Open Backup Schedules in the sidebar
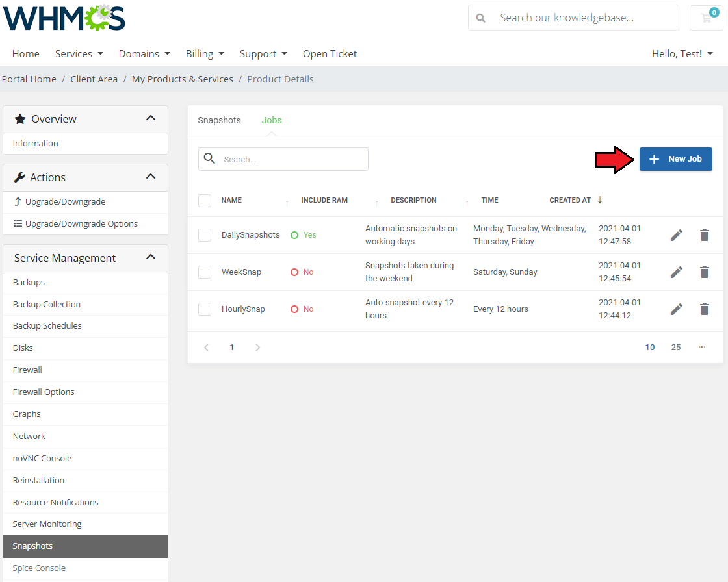728x582 pixels. (85, 326)
